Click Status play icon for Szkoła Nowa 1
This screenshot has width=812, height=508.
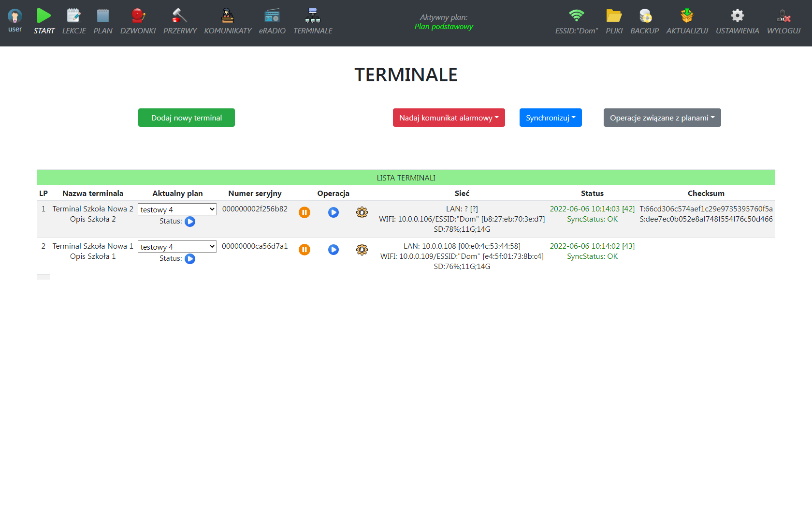point(190,259)
